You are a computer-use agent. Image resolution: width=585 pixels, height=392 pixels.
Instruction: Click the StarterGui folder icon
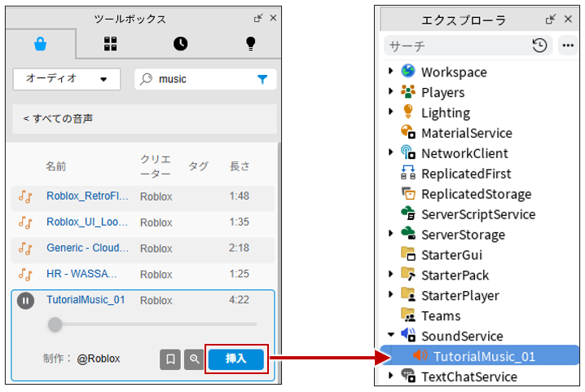tap(407, 254)
